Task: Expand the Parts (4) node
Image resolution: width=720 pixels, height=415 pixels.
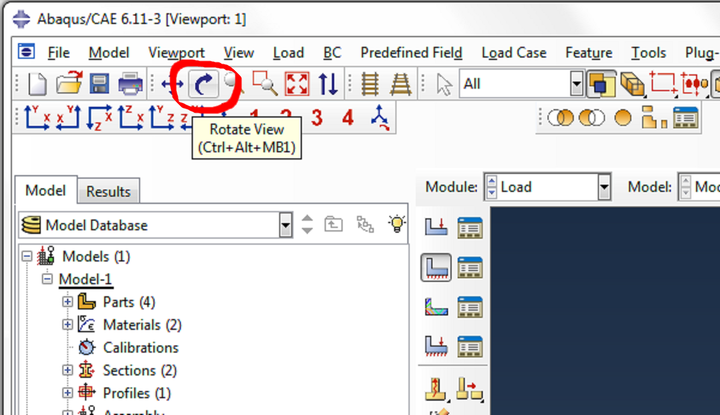Action: 68,302
